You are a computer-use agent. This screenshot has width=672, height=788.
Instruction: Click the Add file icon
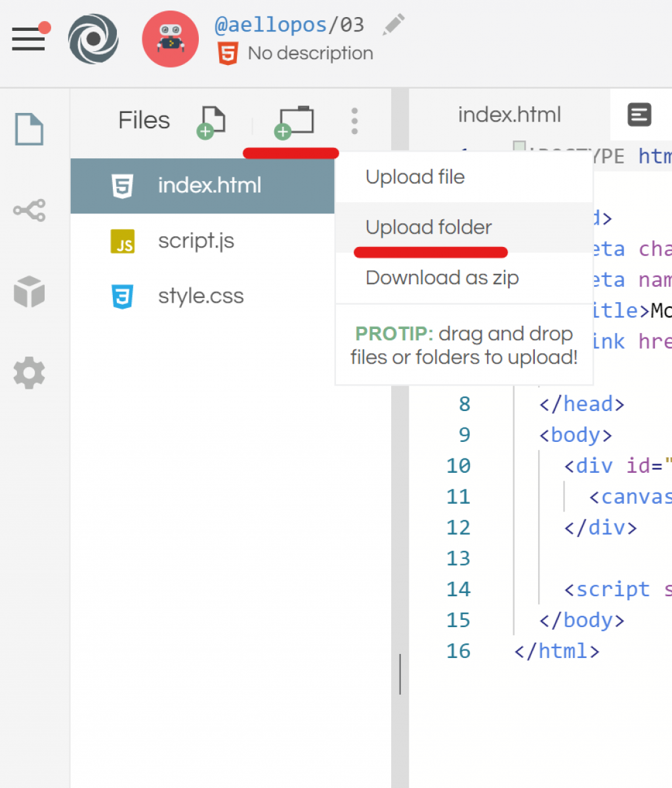tap(211, 121)
